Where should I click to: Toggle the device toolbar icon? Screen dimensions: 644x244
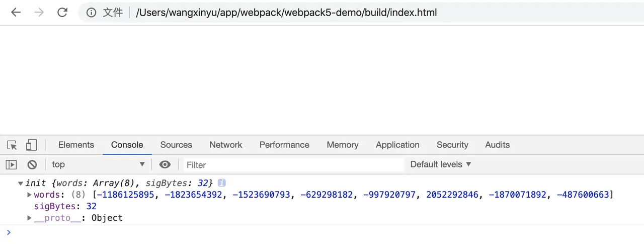pyautogui.click(x=31, y=145)
